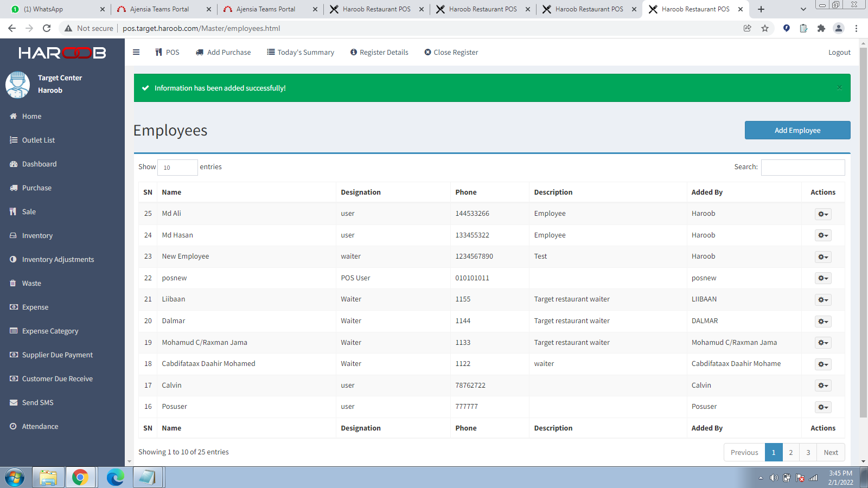The image size is (868, 488).
Task: Open the Show entries dropdown
Action: [177, 167]
